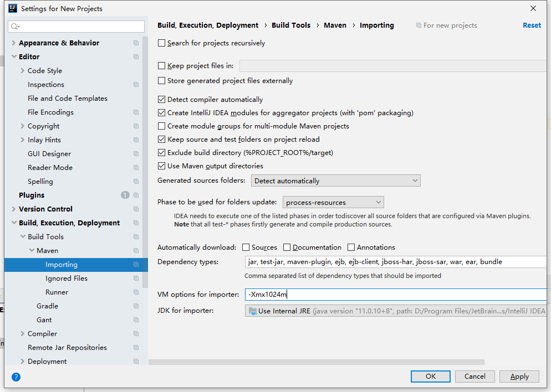Click project-level icon beside Copyright
Viewport: 551px width, 392px height.
click(x=136, y=126)
